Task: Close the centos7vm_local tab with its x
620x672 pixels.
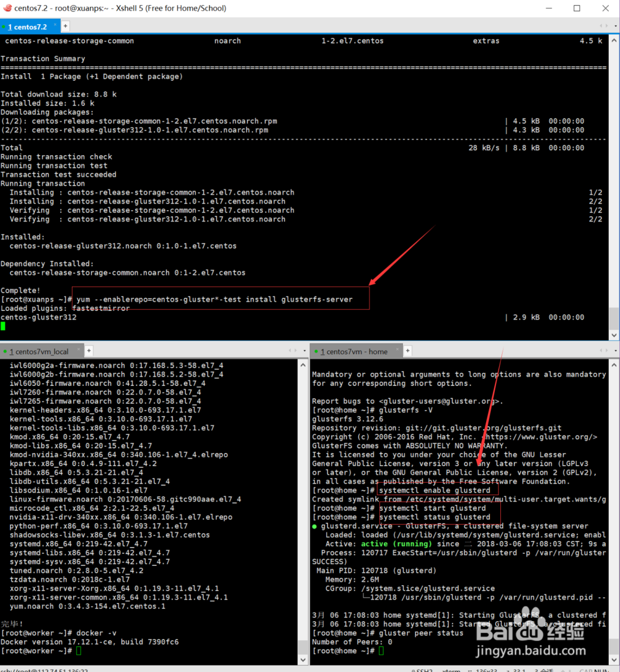Action: point(78,350)
